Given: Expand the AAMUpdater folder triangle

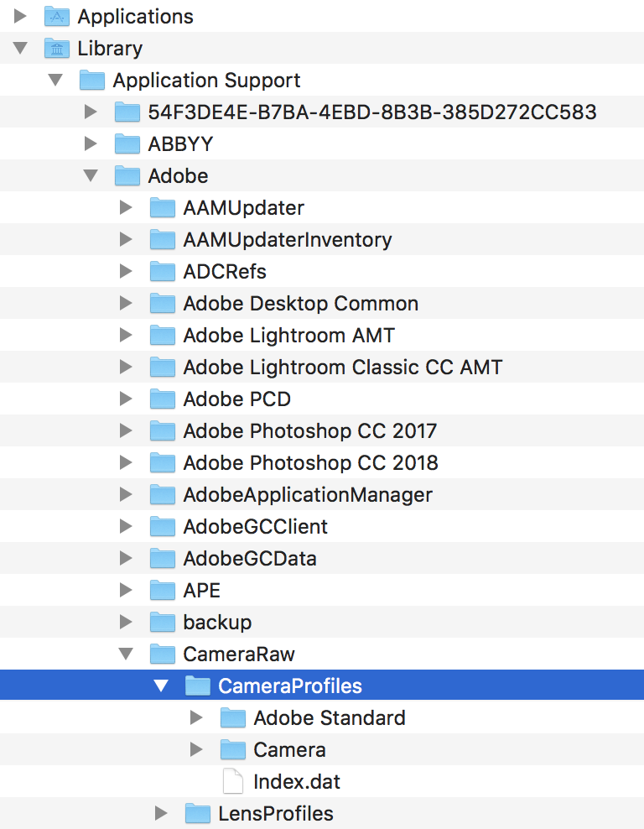Looking at the screenshot, I should click(126, 208).
